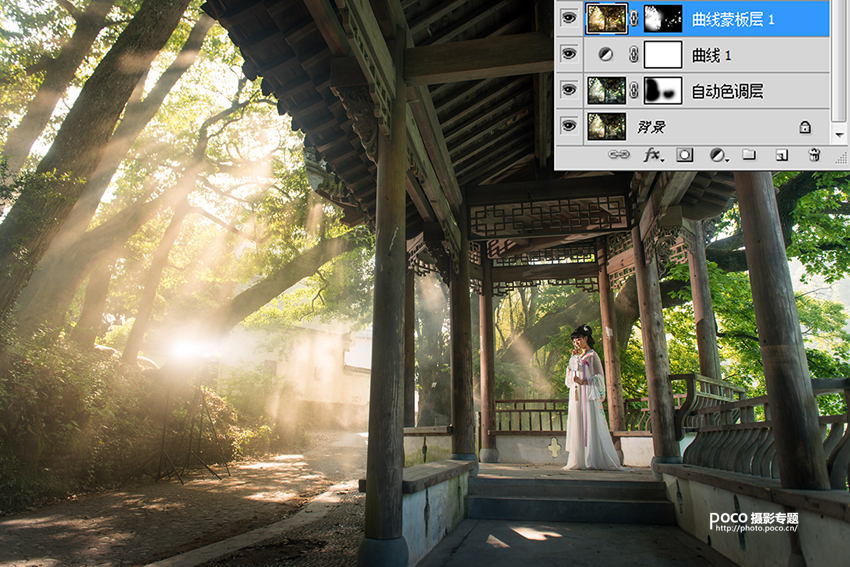
Task: Click the lock icon on 背景 layer
Action: point(805,127)
